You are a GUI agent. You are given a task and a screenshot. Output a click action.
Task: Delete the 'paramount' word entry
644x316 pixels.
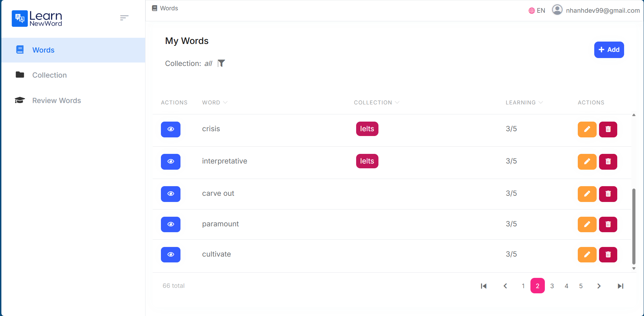[x=608, y=224]
